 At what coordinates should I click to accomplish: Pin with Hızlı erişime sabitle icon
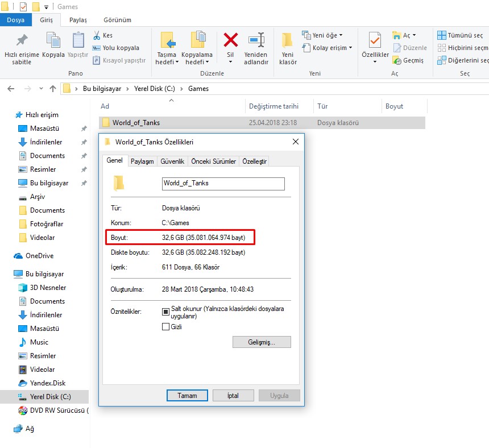[22, 40]
